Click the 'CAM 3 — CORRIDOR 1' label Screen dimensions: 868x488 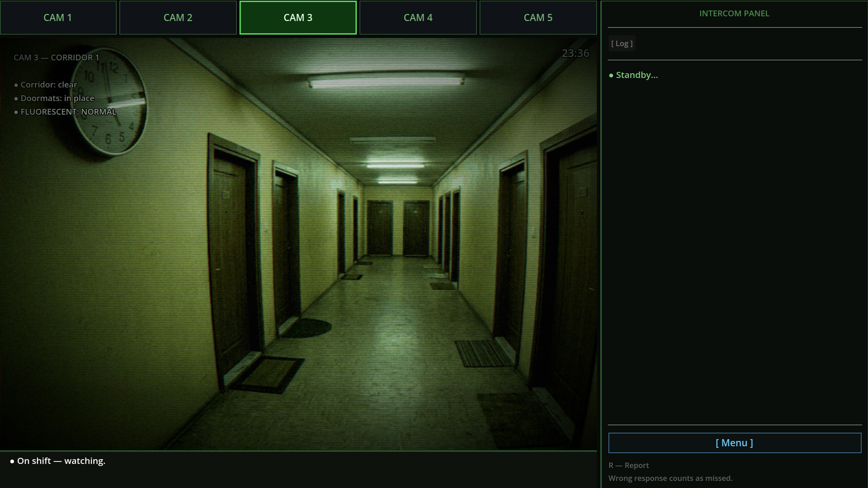56,58
